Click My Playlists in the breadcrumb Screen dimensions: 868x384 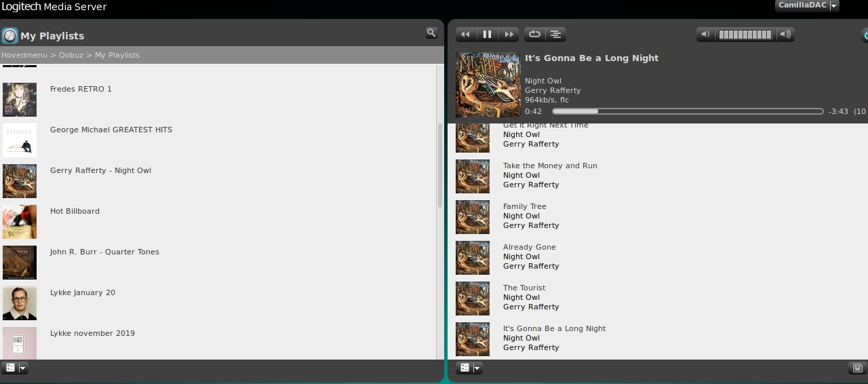[x=117, y=55]
